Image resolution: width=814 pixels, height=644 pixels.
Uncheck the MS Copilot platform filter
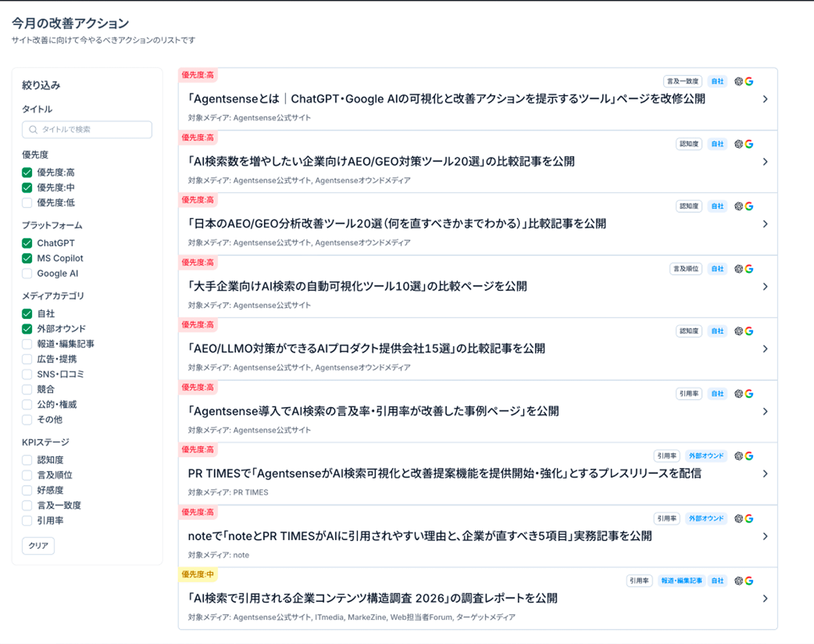[27, 258]
